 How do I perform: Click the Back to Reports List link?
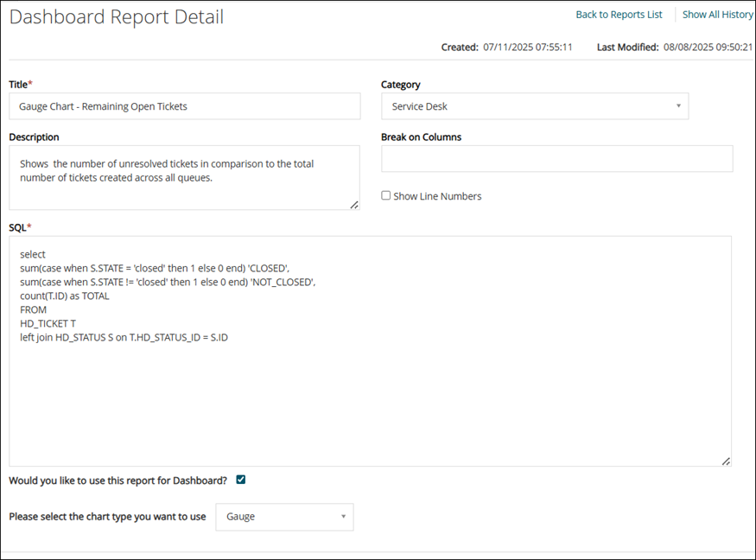[x=619, y=15]
